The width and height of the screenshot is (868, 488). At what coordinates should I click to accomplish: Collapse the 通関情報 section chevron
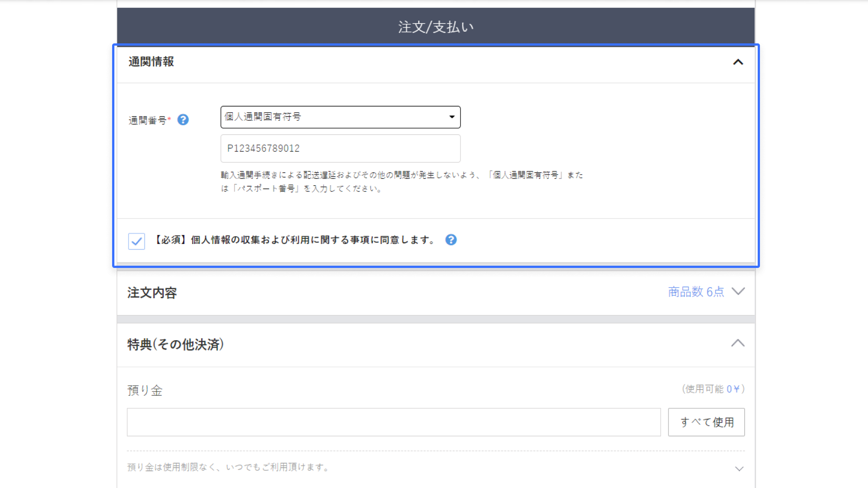click(738, 62)
